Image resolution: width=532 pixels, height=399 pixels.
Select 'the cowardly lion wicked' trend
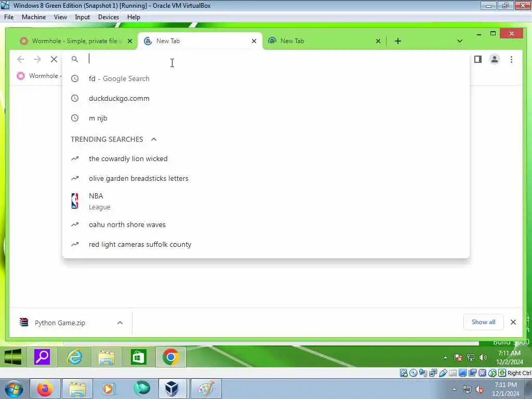point(266,159)
